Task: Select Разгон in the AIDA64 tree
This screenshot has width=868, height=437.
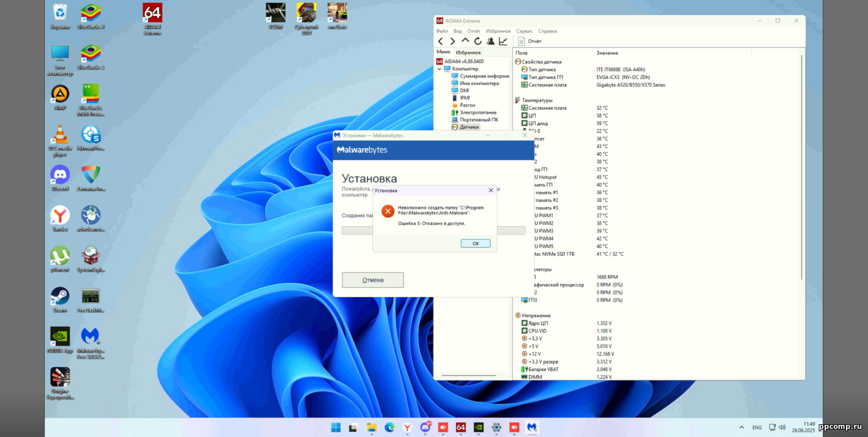Action: (x=464, y=105)
